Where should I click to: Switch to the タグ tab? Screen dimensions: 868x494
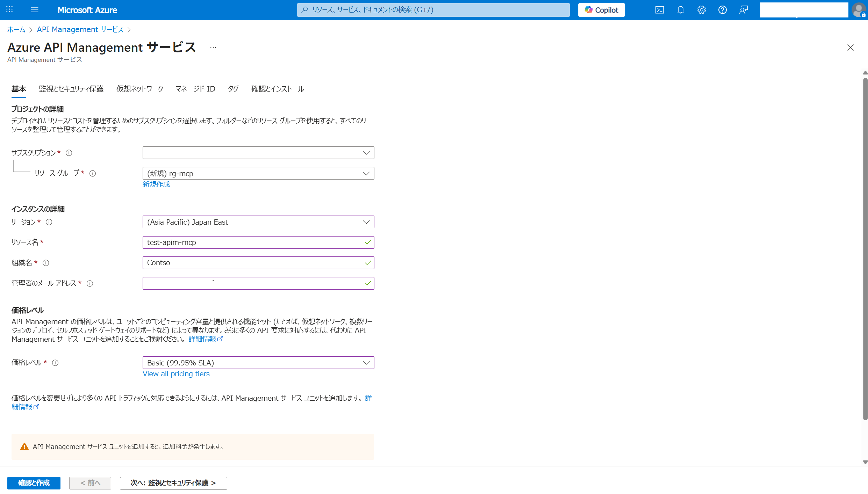click(233, 89)
